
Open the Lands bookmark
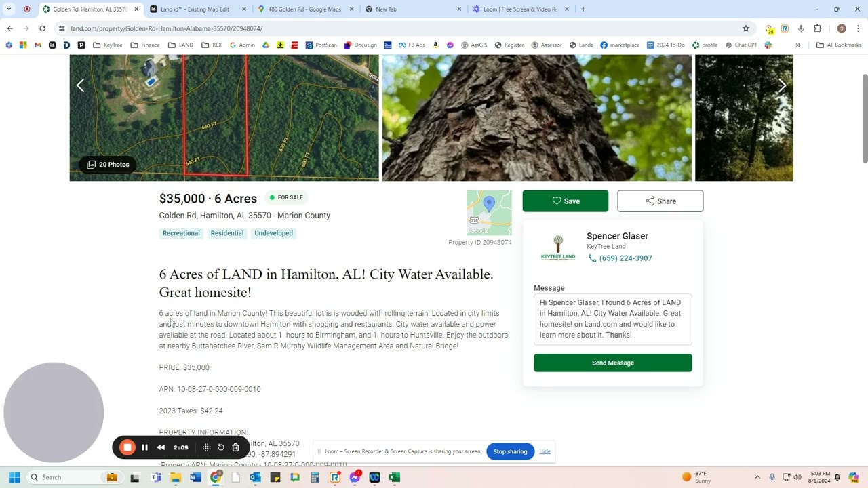(x=581, y=45)
